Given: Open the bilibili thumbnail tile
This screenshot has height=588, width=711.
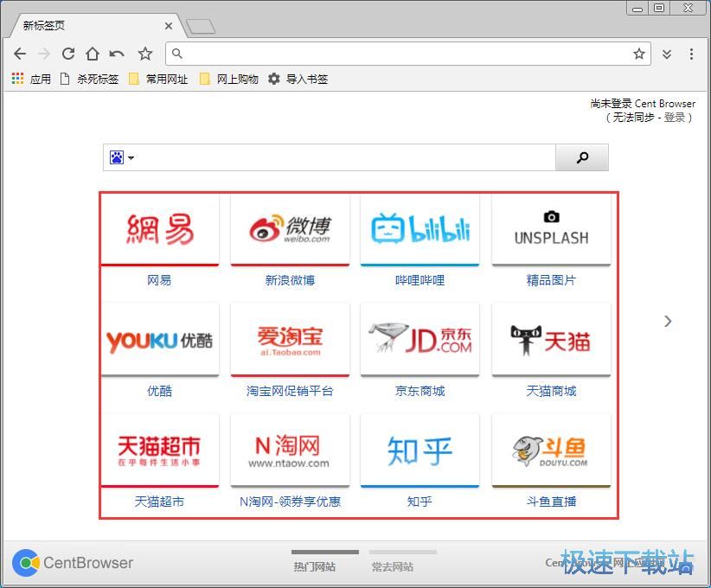Looking at the screenshot, I should (x=420, y=229).
